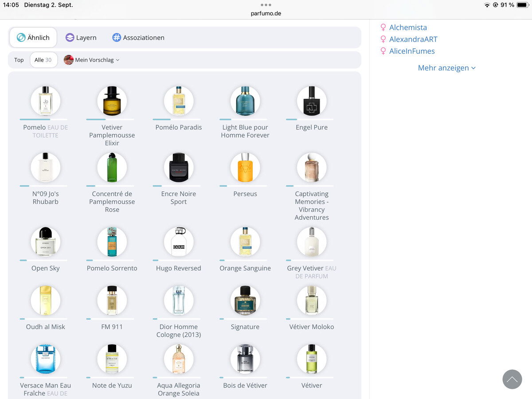Viewport: 532px width, 399px height.
Task: Switch to the Assoziationen tab
Action: pos(138,38)
